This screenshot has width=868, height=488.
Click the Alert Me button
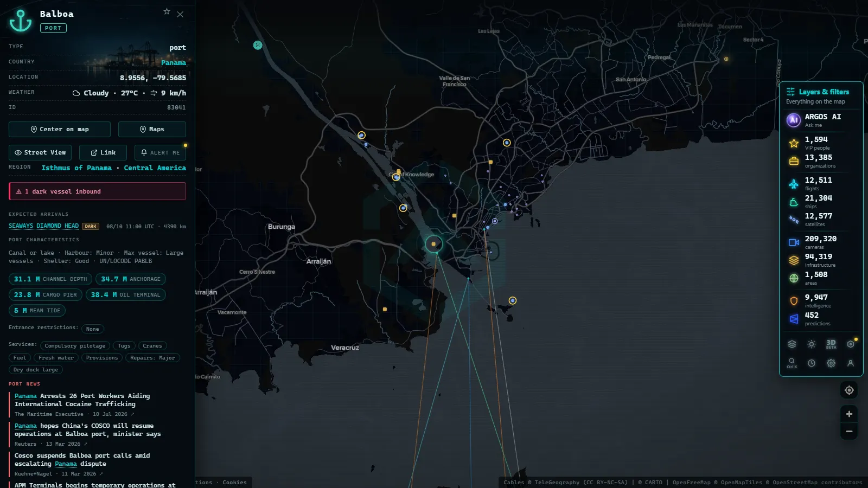[160, 152]
